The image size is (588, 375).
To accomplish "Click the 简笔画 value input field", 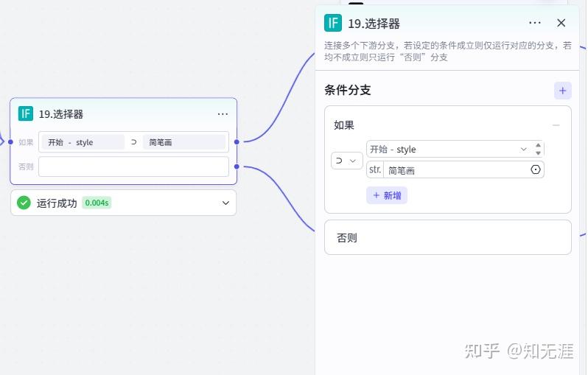I will point(457,170).
